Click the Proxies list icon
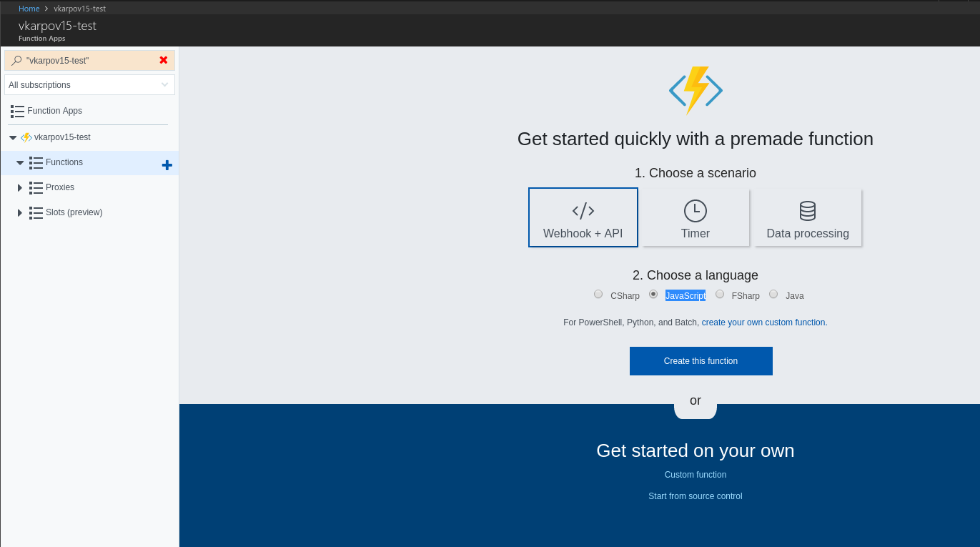Image resolution: width=980 pixels, height=547 pixels. [36, 187]
